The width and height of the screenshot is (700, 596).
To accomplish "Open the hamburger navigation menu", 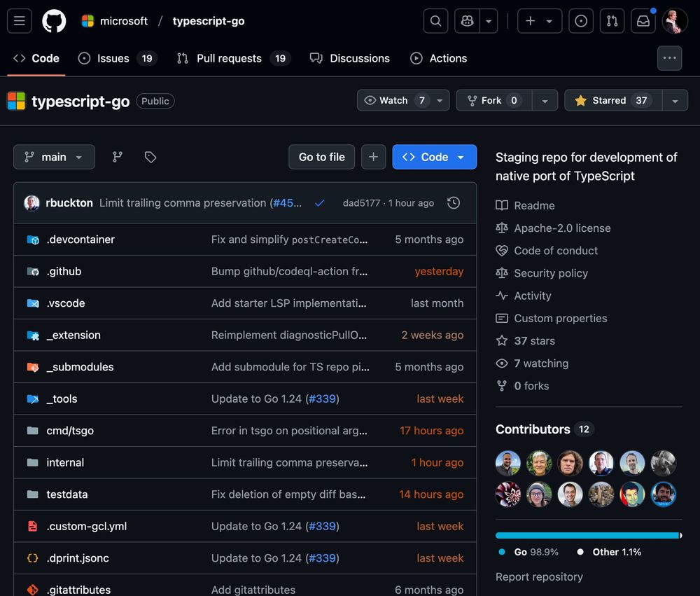I will point(19,21).
